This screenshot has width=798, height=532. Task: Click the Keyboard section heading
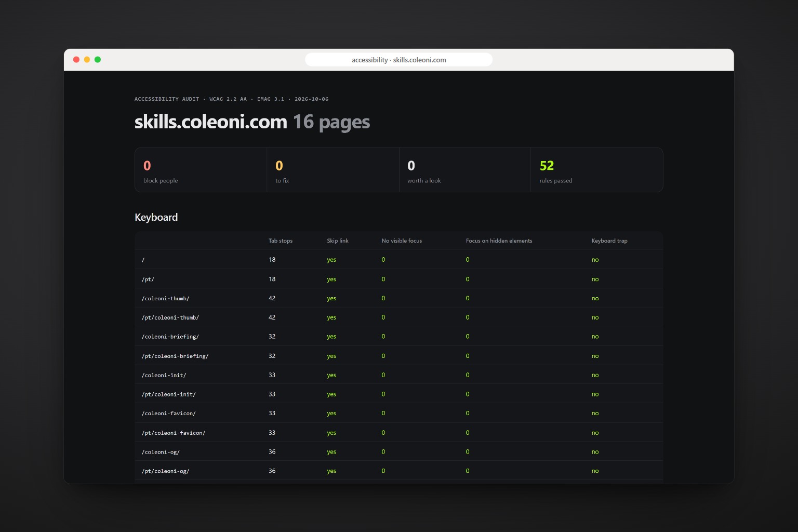coord(156,217)
